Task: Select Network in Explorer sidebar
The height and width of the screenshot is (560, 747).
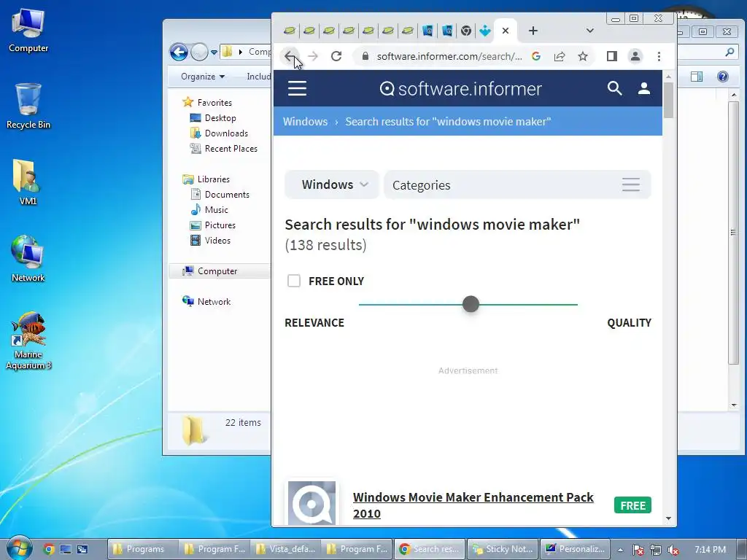Action: 214,301
